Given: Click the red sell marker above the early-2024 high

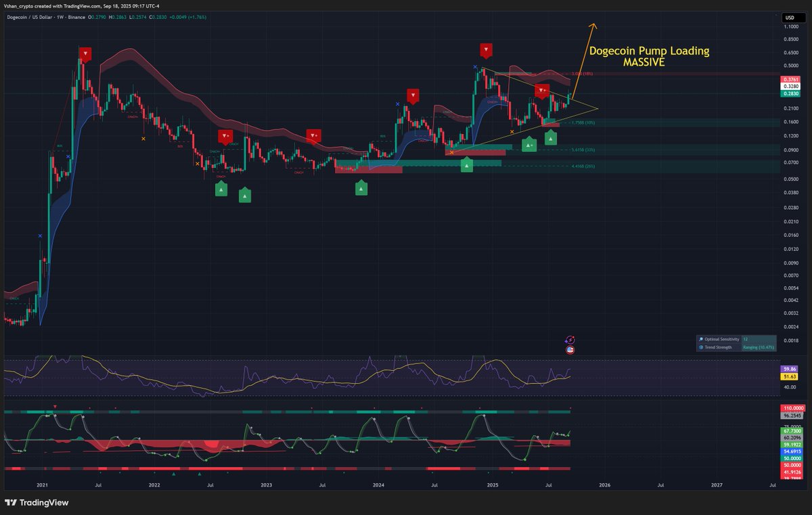Looking at the screenshot, I should 412,95.
